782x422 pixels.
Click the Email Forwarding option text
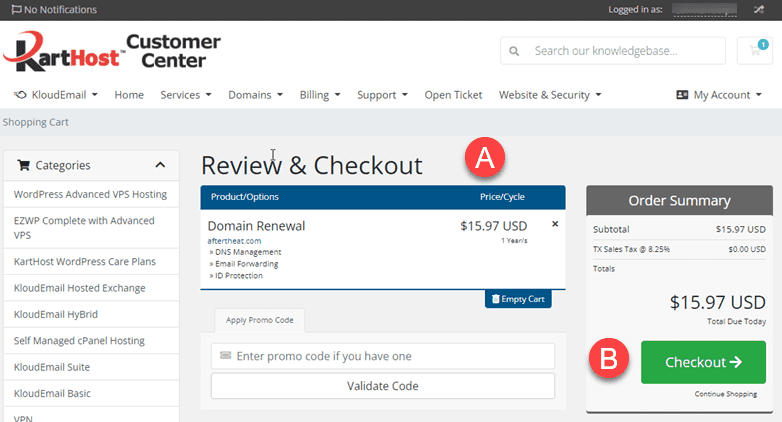pyautogui.click(x=246, y=264)
